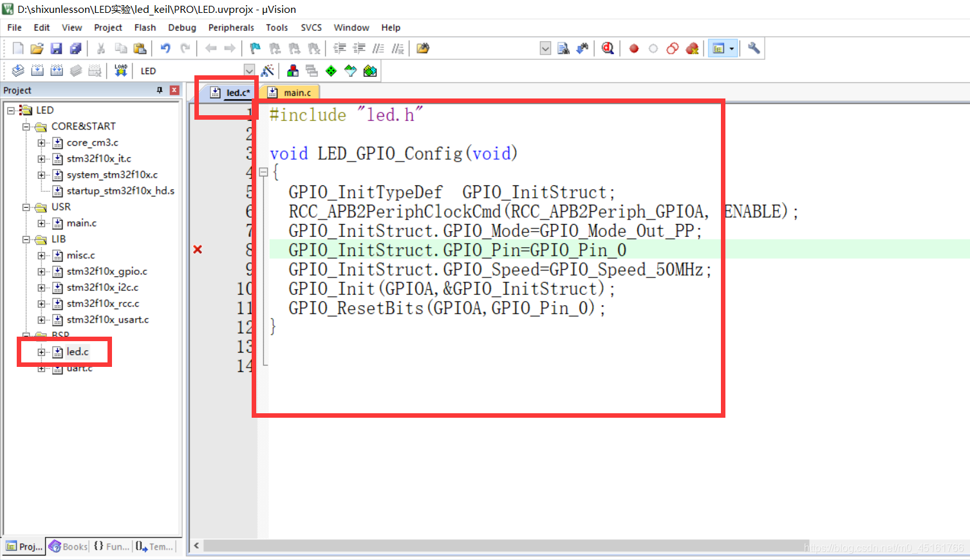970x560 pixels.
Task: Select stm32f10x_usart.c in the project tree
Action: [107, 320]
